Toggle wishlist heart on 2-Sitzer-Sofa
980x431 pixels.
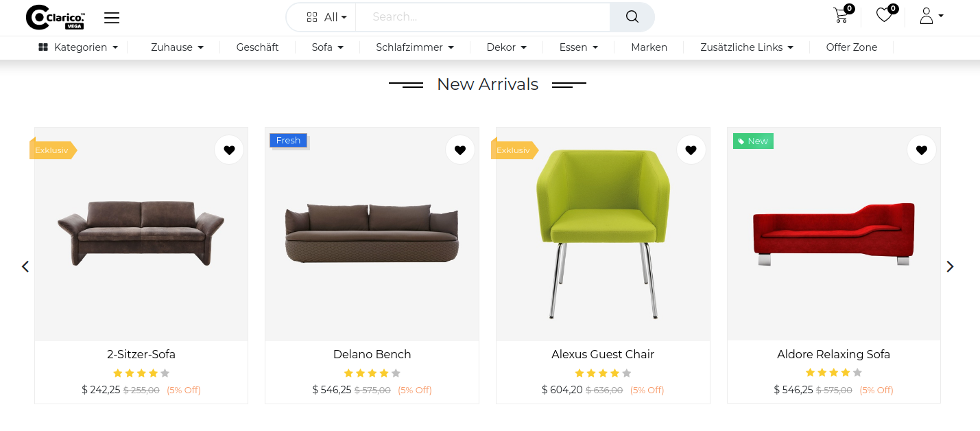[229, 150]
